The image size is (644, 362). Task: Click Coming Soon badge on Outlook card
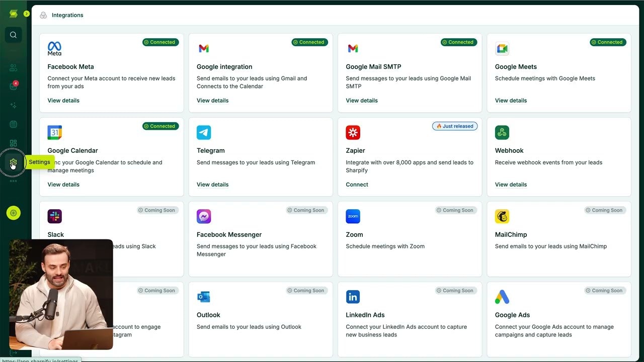(307, 291)
